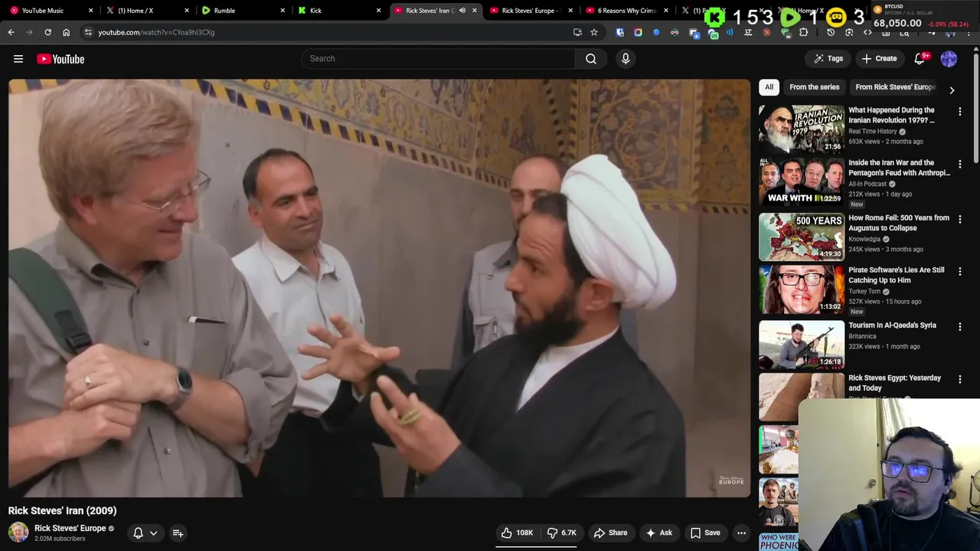This screenshot has width=980, height=551.
Task: Open the account avatar menu
Action: (x=949, y=59)
